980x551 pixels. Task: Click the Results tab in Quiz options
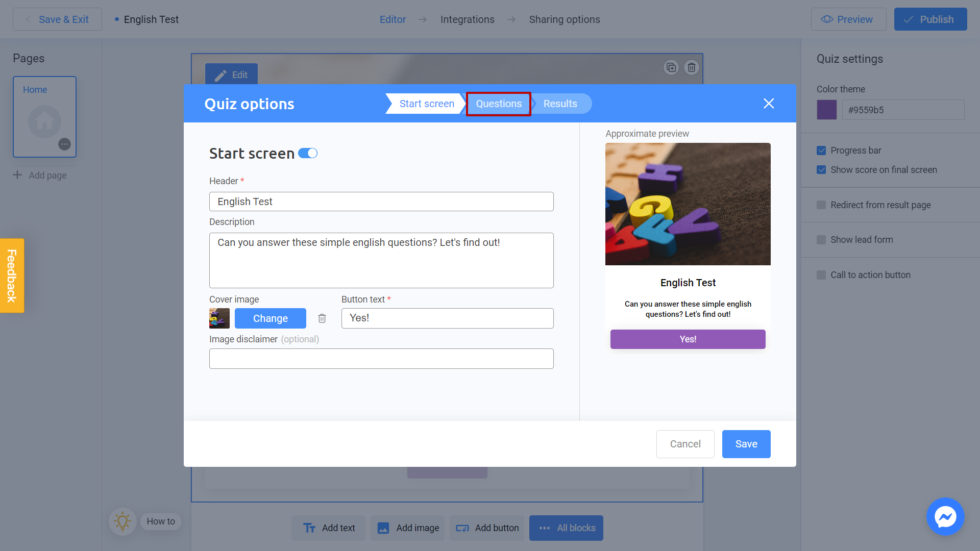click(560, 104)
